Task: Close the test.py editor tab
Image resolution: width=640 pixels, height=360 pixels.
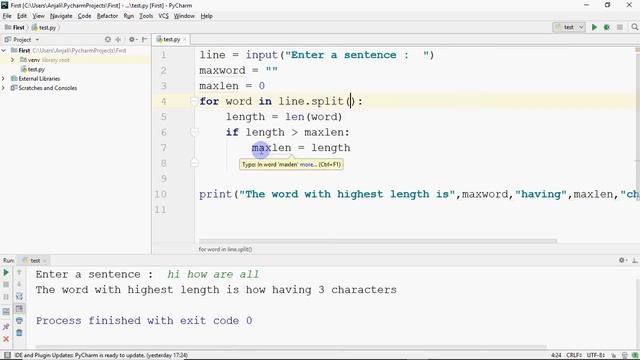Action: click(184, 40)
